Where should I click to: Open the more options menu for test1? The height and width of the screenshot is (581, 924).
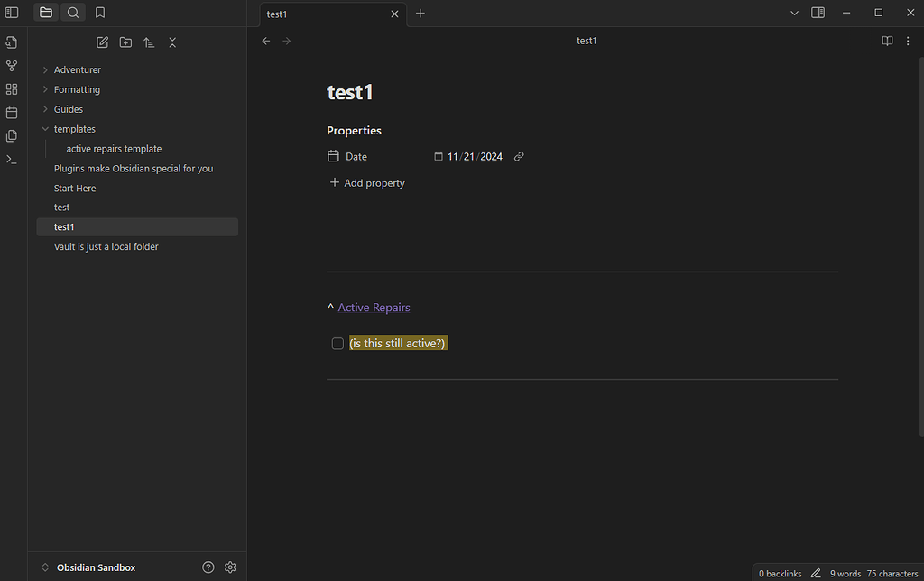click(x=908, y=41)
